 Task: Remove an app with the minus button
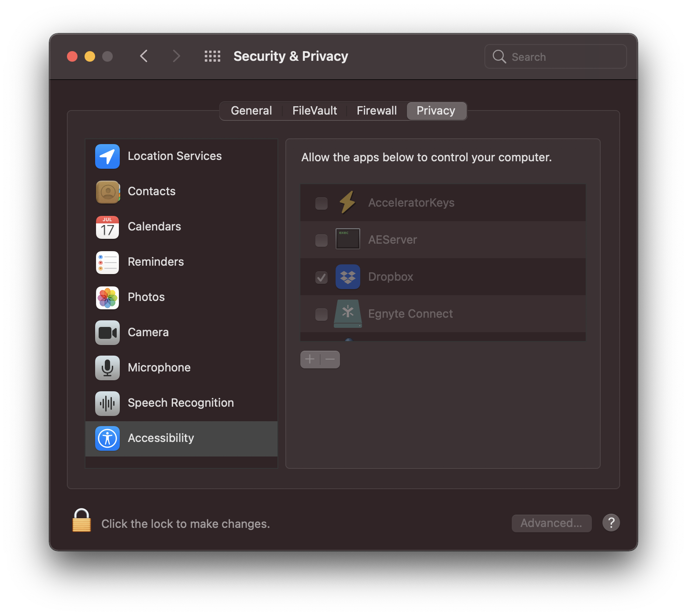pyautogui.click(x=330, y=360)
